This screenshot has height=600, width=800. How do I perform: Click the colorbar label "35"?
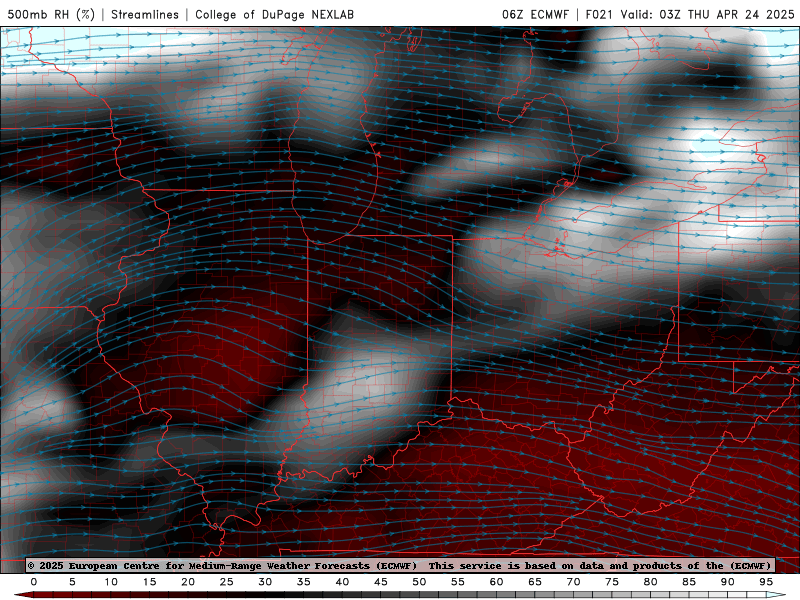[304, 582]
